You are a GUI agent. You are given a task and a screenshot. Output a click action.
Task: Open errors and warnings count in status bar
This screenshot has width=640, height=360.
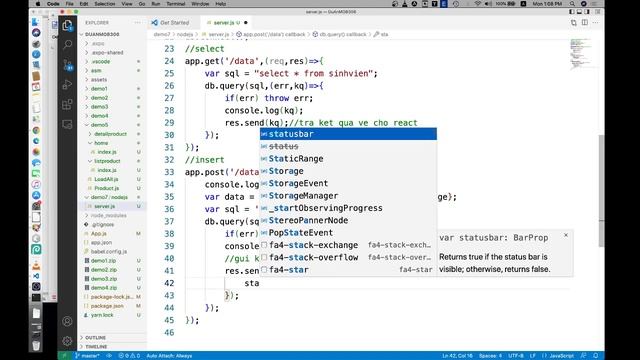[129, 356]
